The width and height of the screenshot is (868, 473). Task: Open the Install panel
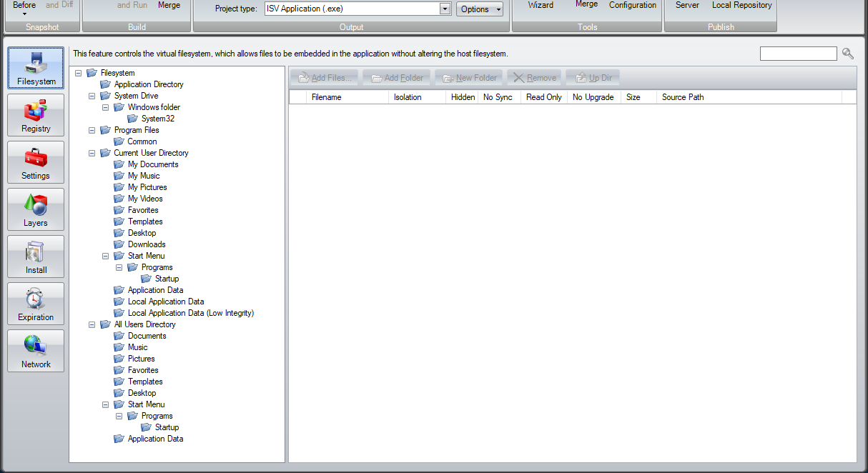pos(35,257)
